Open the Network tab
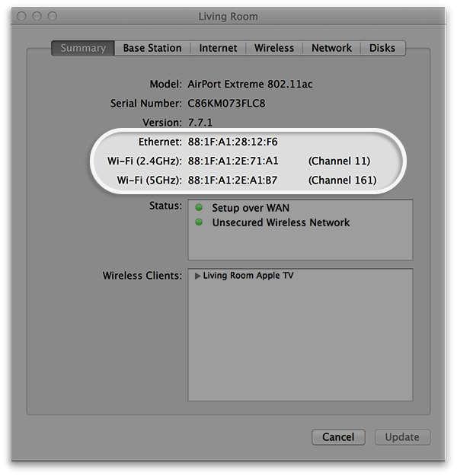 pos(331,48)
